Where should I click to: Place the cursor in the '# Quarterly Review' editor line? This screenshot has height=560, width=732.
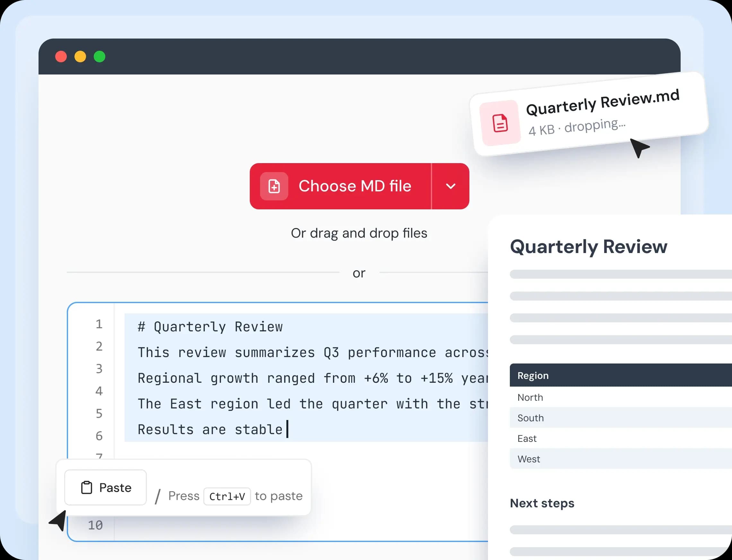210,327
